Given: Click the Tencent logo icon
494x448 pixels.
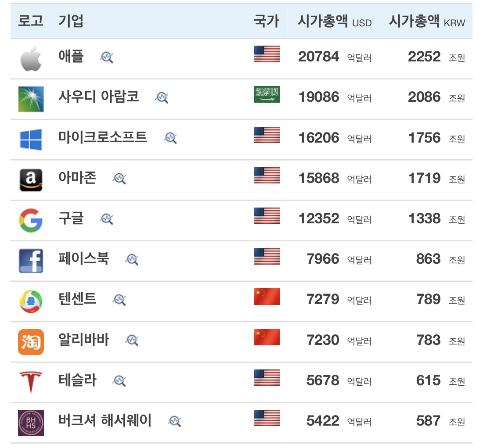Looking at the screenshot, I should pyautogui.click(x=31, y=299).
